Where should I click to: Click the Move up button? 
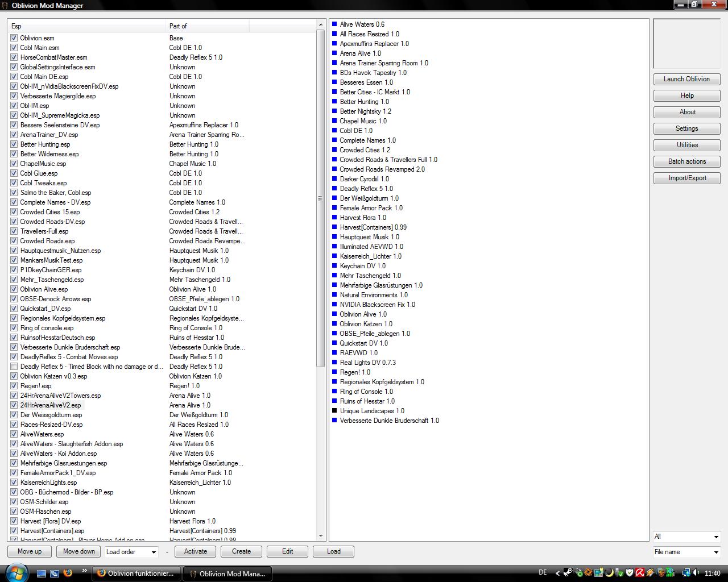(30, 551)
